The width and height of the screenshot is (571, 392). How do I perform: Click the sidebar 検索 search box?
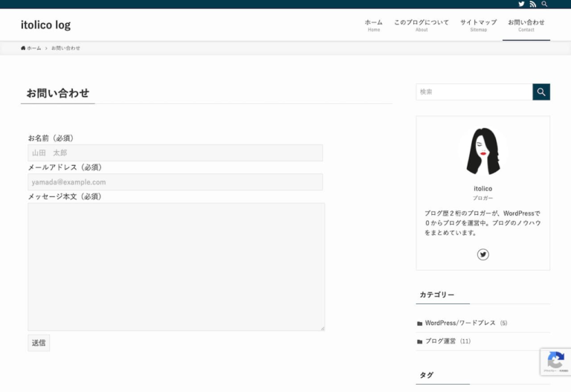(474, 92)
